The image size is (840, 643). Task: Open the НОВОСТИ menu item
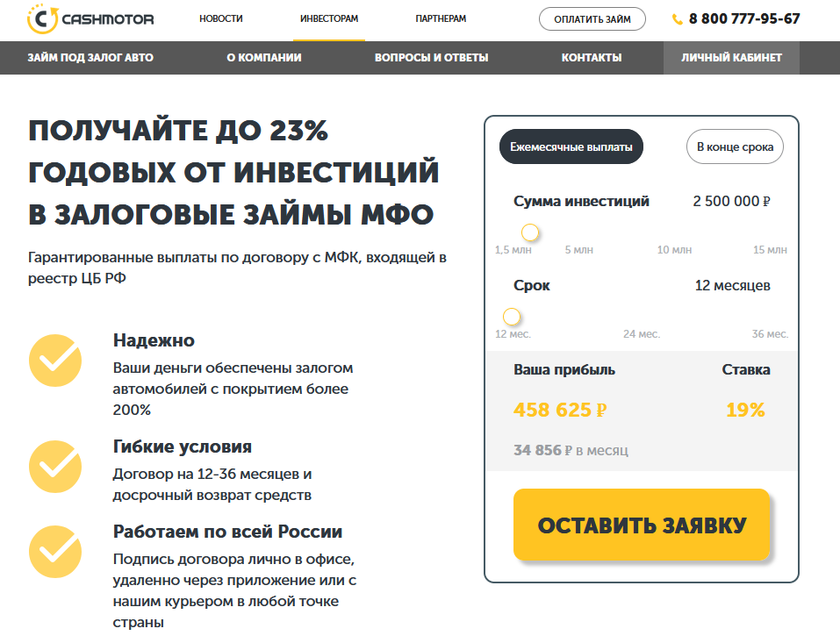tap(222, 18)
